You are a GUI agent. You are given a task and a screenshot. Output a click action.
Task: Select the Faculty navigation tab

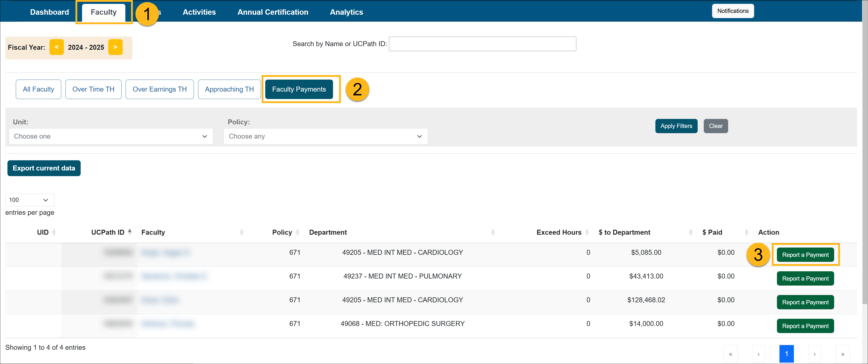103,12
